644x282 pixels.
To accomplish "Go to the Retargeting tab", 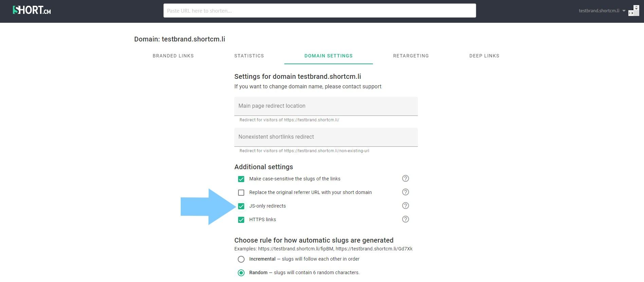I will (411, 56).
